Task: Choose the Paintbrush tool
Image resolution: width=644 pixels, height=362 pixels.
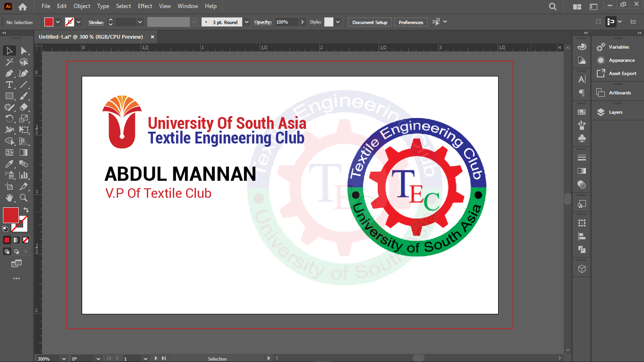Action: [24, 96]
